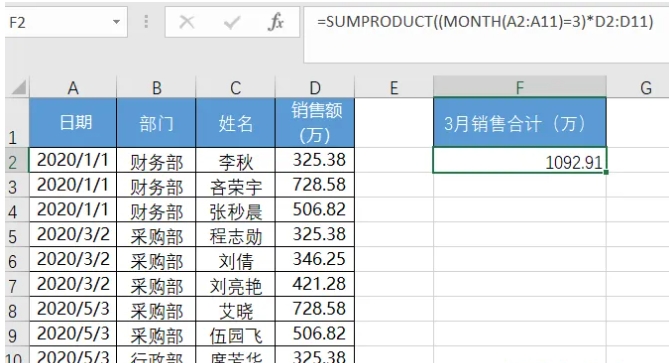Select the name cell 李秋

tap(236, 160)
